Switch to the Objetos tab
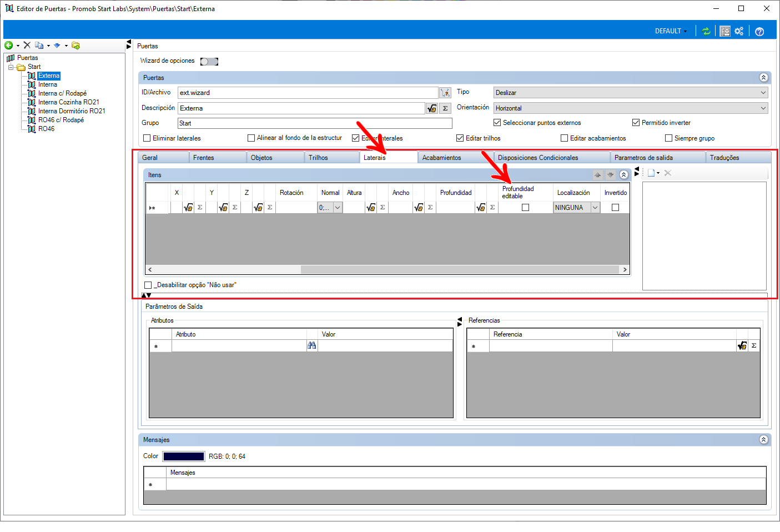 [x=275, y=158]
